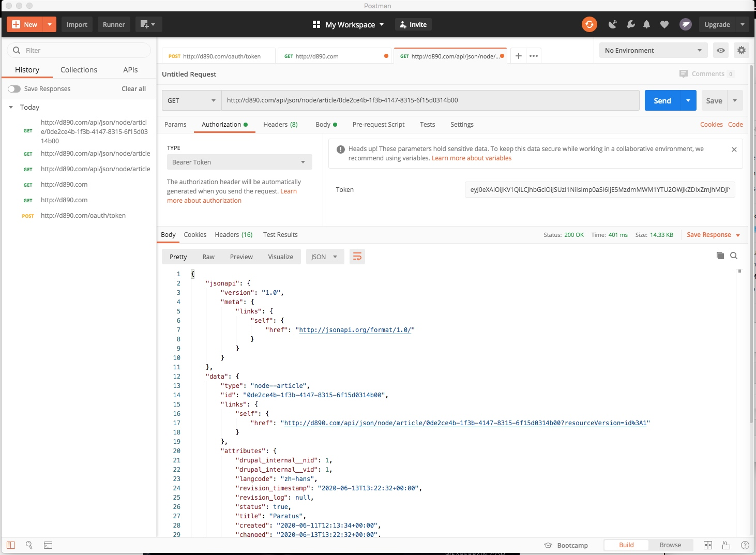This screenshot has width=756, height=555.
Task: Collapse the Today history group
Action: [11, 107]
